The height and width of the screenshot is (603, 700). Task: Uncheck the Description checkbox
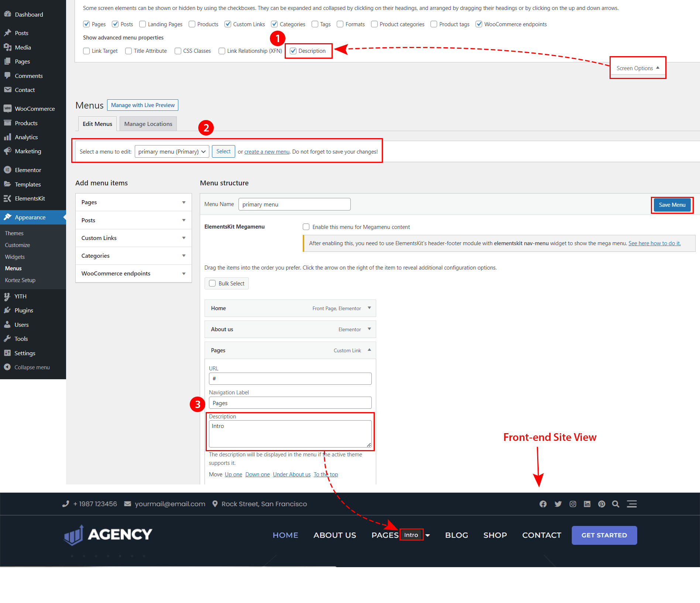pyautogui.click(x=293, y=51)
